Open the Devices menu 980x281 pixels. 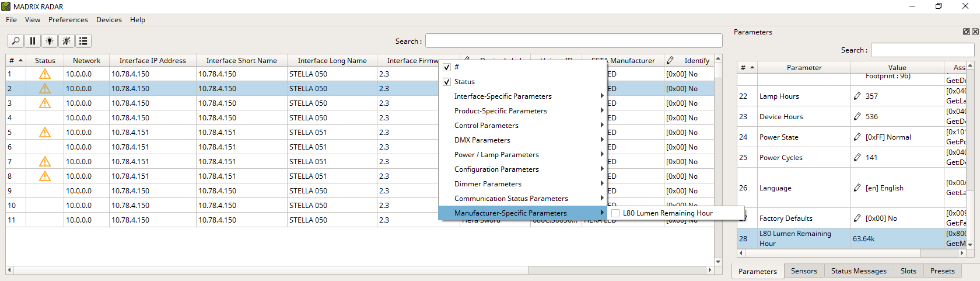pyautogui.click(x=109, y=20)
